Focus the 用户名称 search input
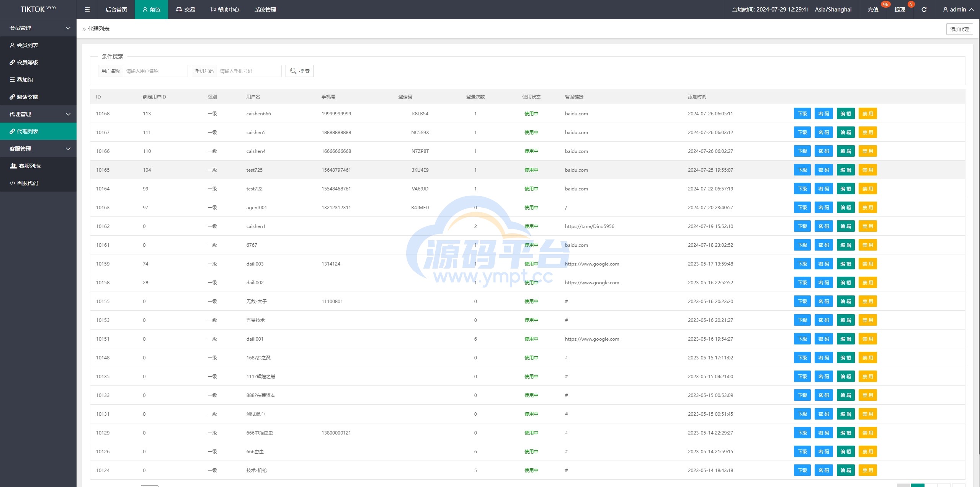The width and height of the screenshot is (980, 487). point(155,71)
